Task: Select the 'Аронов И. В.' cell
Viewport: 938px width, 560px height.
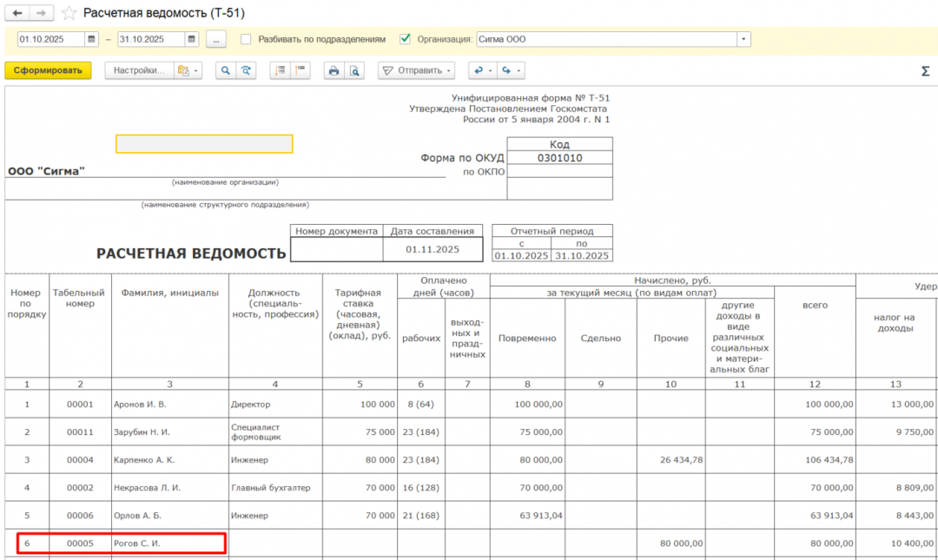Action: coord(170,405)
